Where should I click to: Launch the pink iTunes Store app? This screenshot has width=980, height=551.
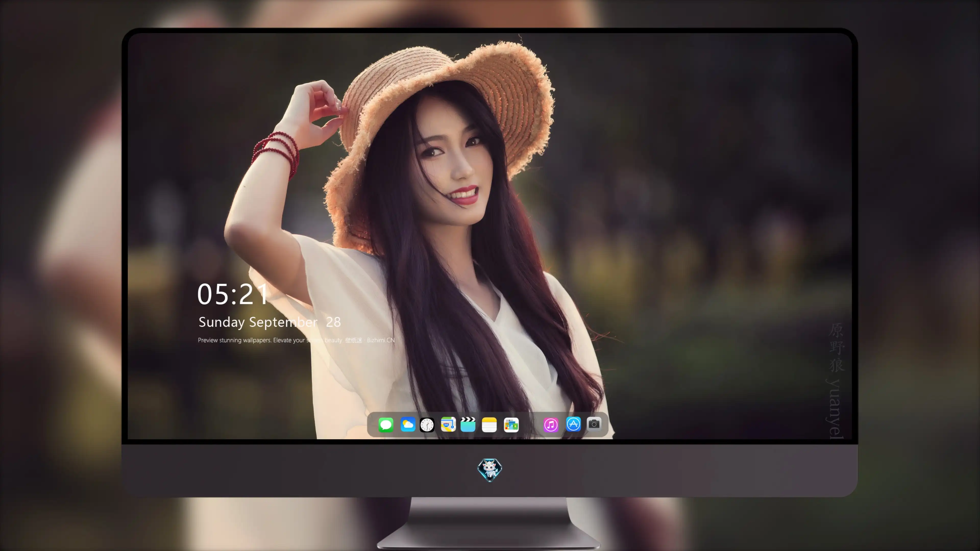[551, 425]
